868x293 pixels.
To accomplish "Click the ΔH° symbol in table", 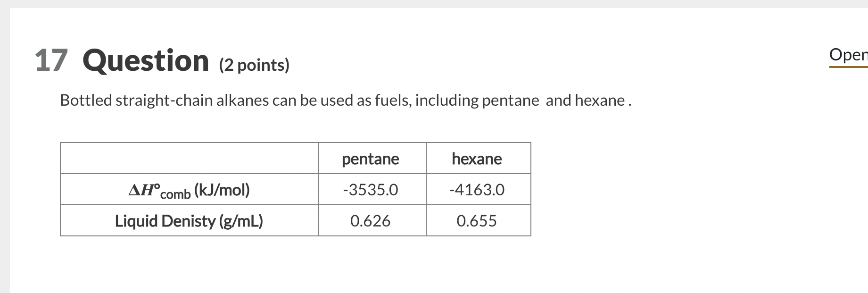I will click(144, 190).
